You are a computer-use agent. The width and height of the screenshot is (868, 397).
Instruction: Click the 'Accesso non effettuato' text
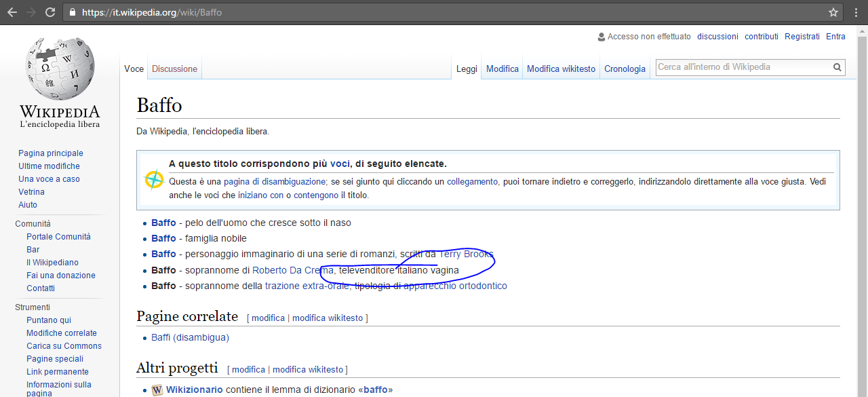pos(649,37)
